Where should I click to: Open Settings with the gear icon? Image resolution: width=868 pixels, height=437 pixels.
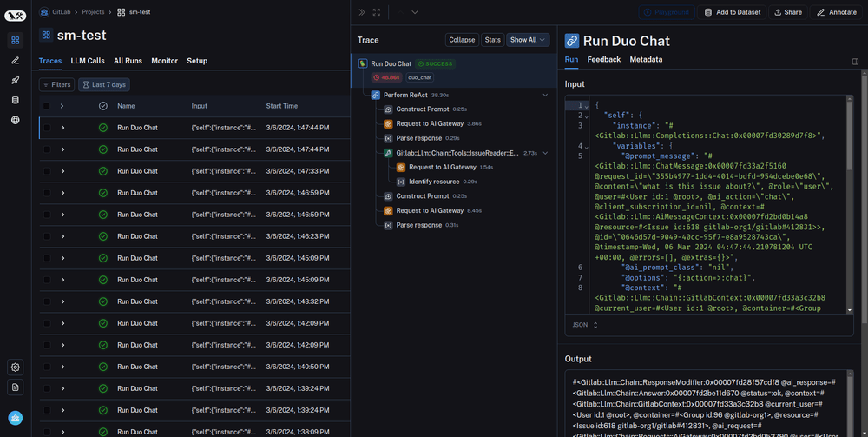(x=16, y=367)
